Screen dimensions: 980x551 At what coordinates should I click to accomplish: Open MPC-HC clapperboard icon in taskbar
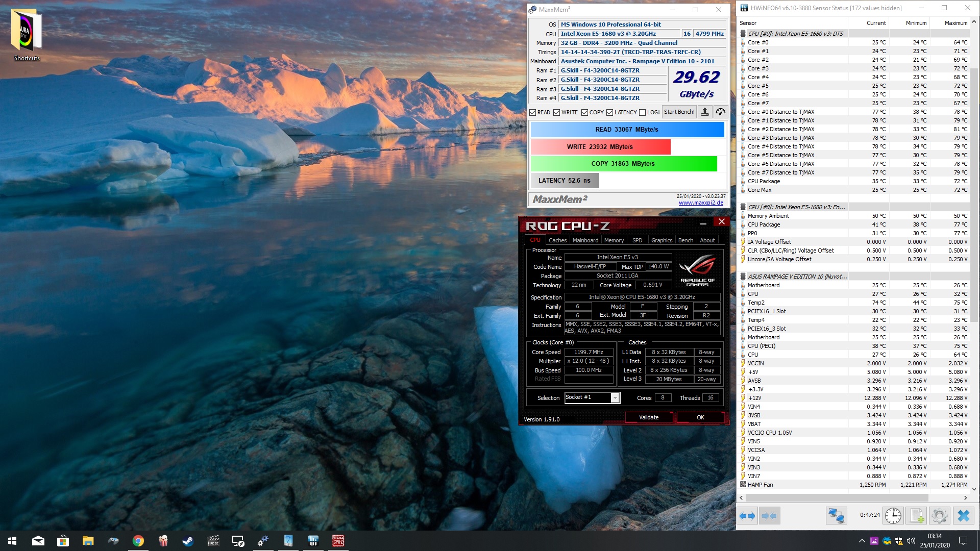(213, 541)
